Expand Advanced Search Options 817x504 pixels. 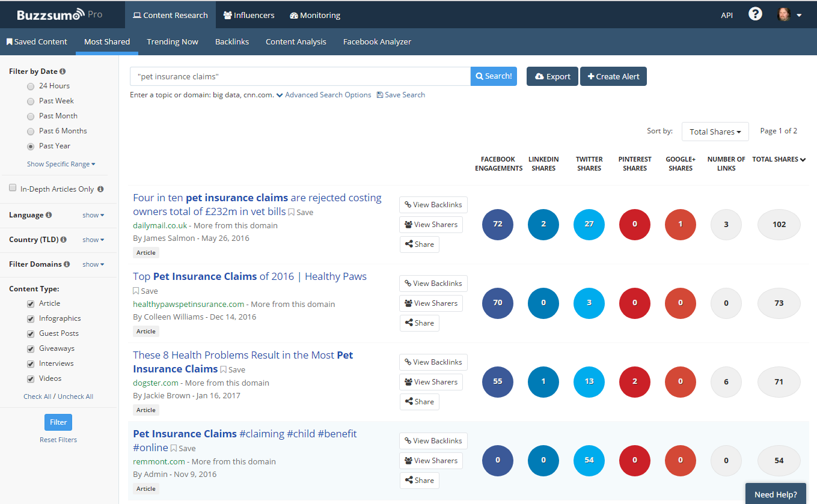[x=328, y=94]
